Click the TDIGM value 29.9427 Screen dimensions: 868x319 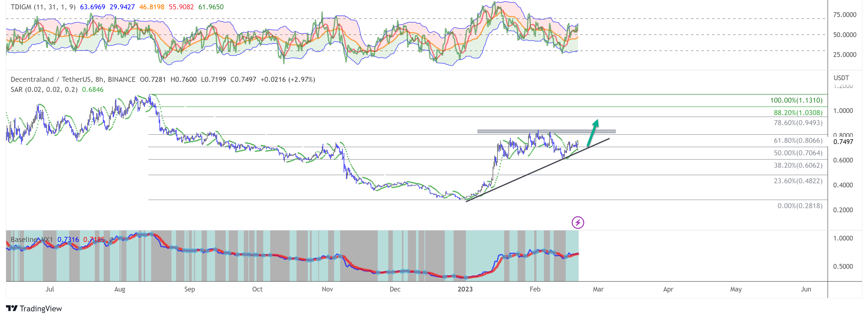122,7
